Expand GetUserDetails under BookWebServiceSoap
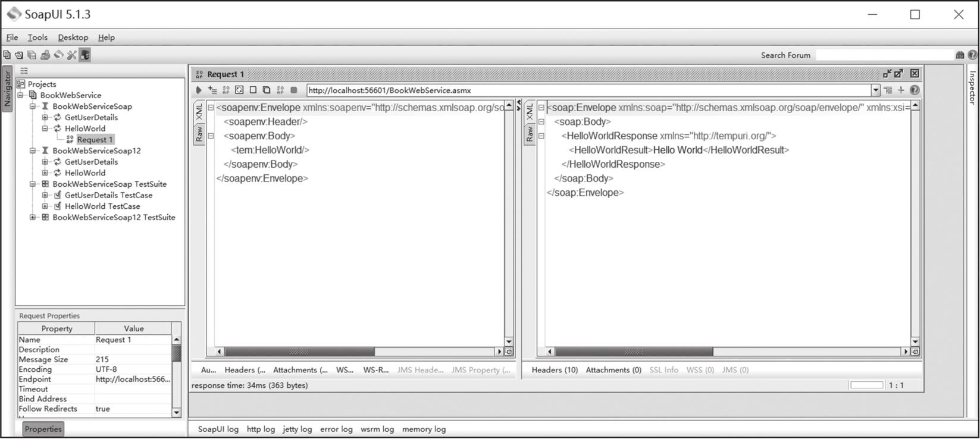Viewport: 980px width, 439px height. point(45,118)
